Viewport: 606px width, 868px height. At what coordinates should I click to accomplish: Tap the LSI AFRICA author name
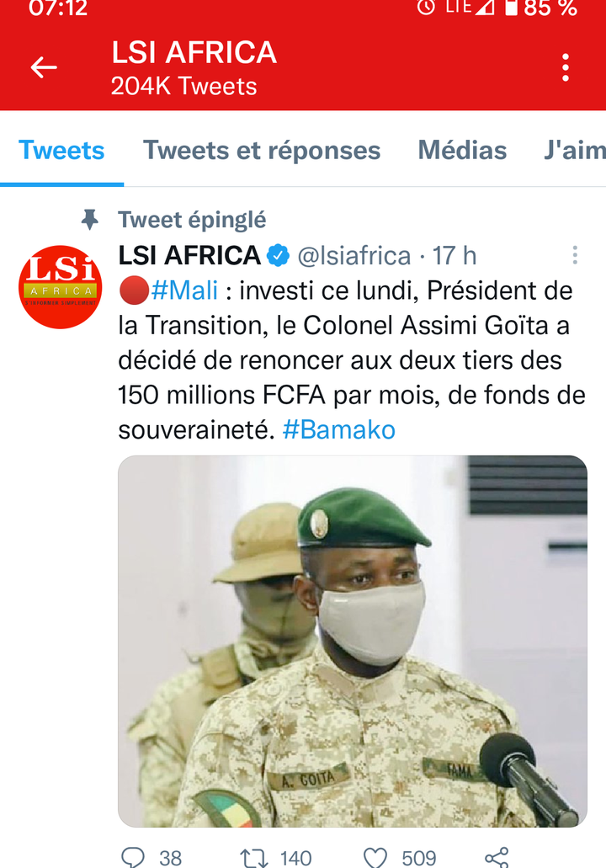[x=189, y=255]
